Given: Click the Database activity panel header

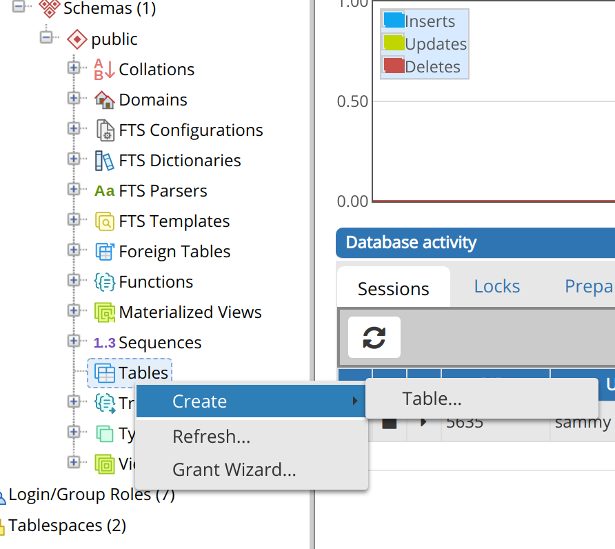Looking at the screenshot, I should point(475,243).
